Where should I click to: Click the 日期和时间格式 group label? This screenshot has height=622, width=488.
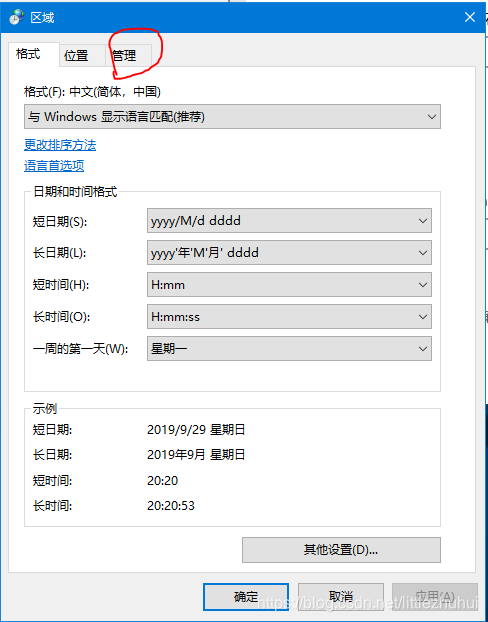tap(75, 192)
